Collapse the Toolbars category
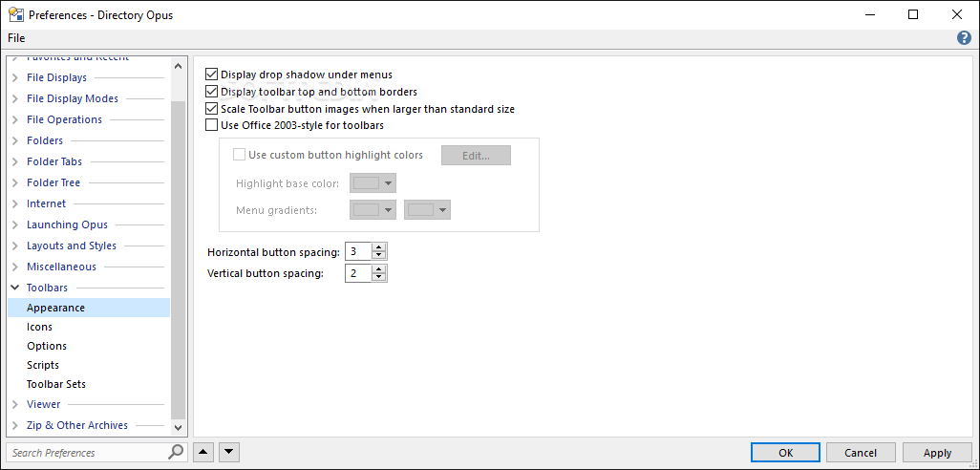 coord(15,288)
